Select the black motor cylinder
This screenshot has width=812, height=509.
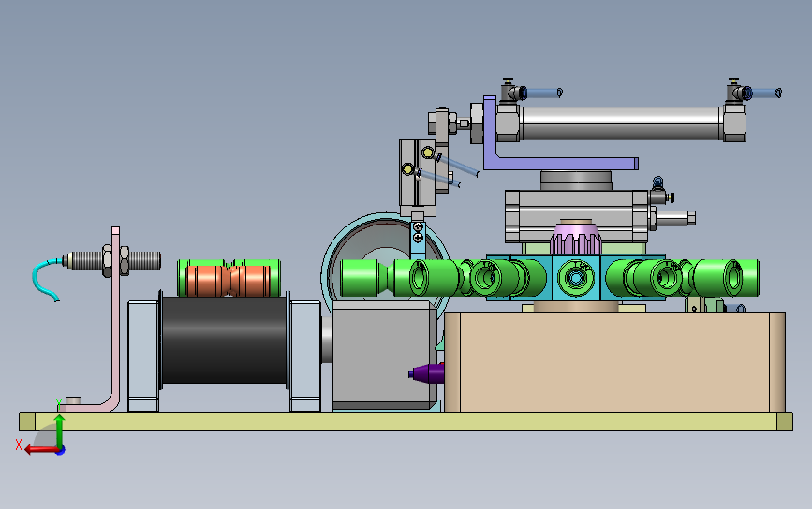(224, 340)
